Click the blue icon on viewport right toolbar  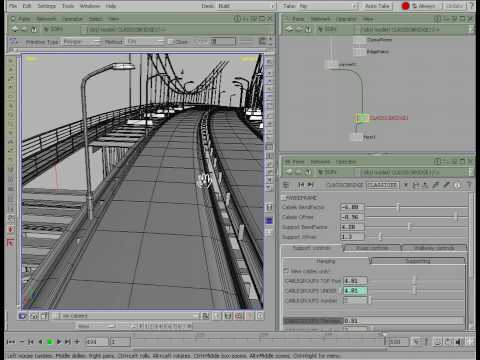[269, 220]
